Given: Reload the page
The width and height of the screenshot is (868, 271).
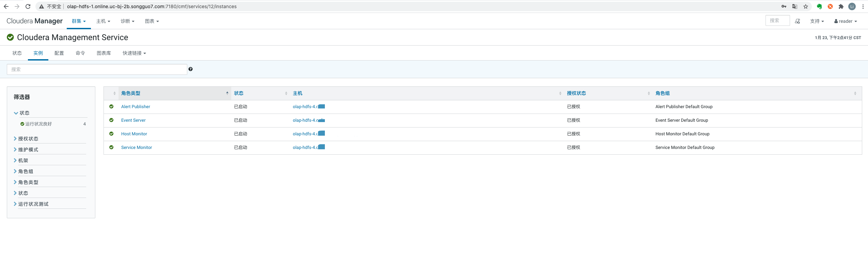Looking at the screenshot, I should point(28,6).
